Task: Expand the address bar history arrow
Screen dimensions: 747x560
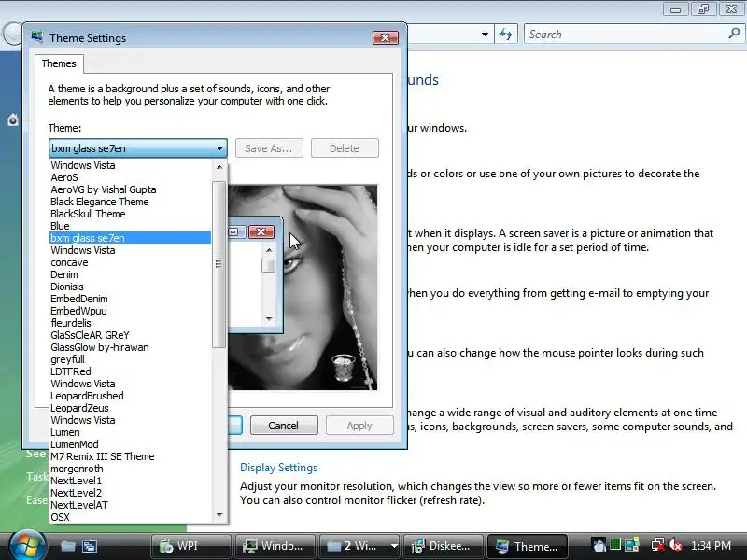Action: [485, 35]
